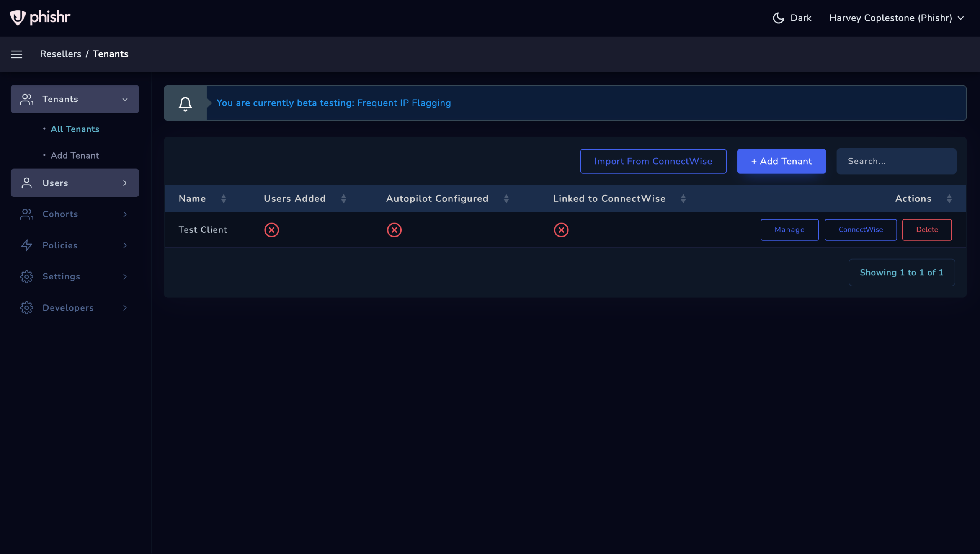Click the Cohorts people icon
Screen dimensions: 980x554
coord(26,214)
